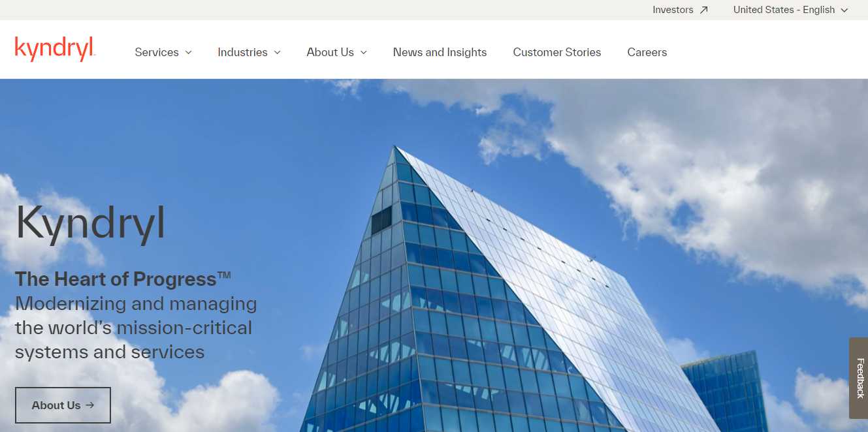Open the About Us navigation menu
Image resolution: width=868 pixels, height=432 pixels.
[337, 52]
